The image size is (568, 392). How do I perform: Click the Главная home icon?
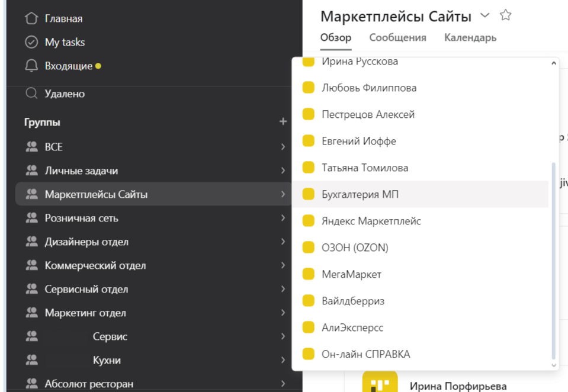pyautogui.click(x=31, y=18)
